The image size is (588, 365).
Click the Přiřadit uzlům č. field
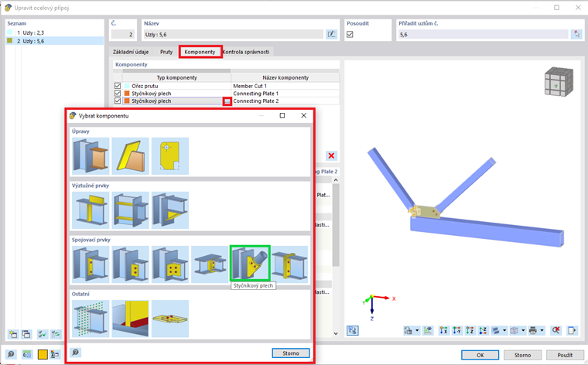483,35
